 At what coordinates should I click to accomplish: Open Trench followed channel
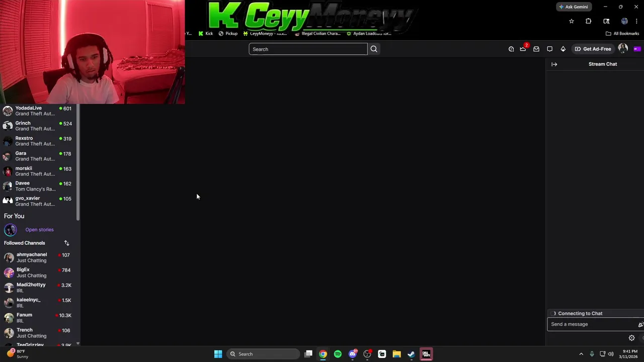pyautogui.click(x=38, y=333)
